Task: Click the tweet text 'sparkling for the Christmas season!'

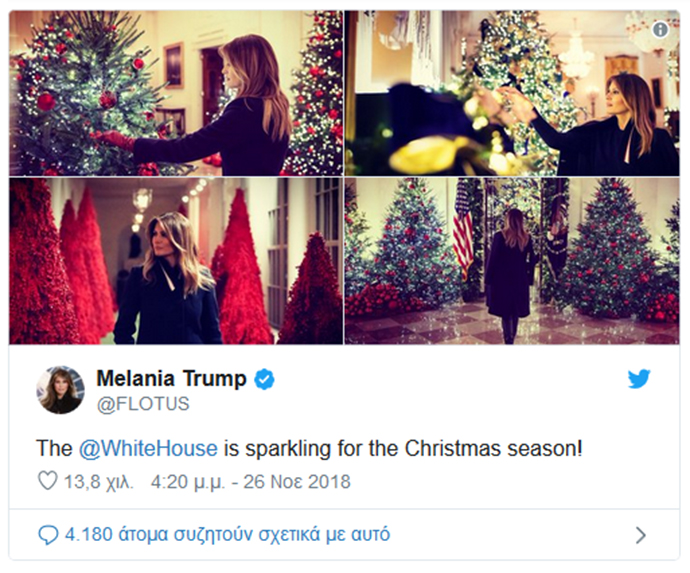Action: pyautogui.click(x=414, y=449)
